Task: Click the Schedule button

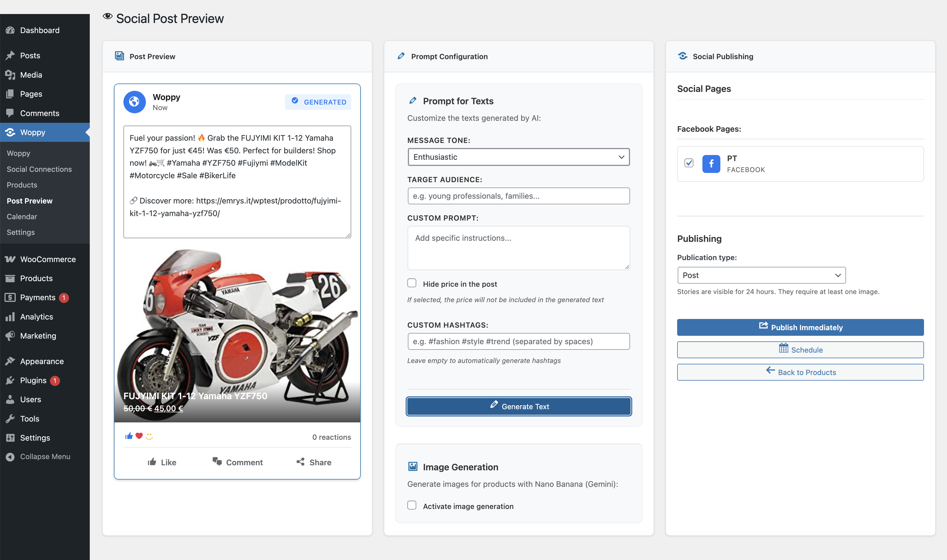Action: click(x=800, y=350)
